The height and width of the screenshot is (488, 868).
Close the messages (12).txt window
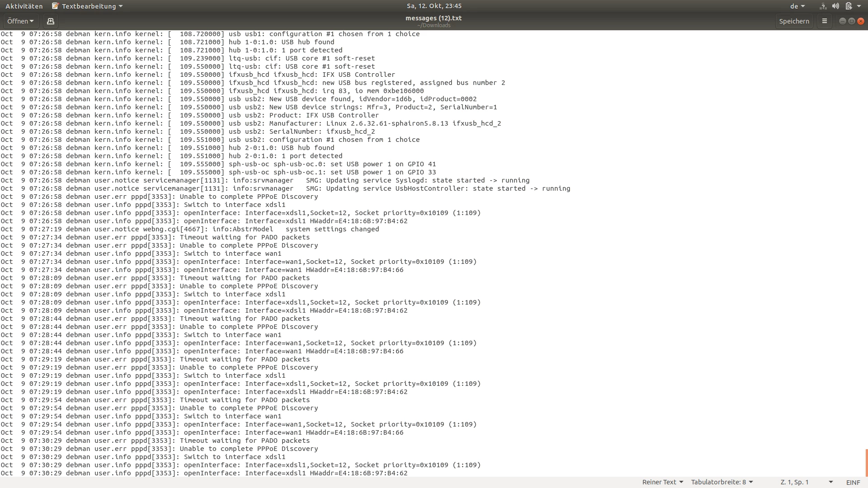tap(861, 21)
